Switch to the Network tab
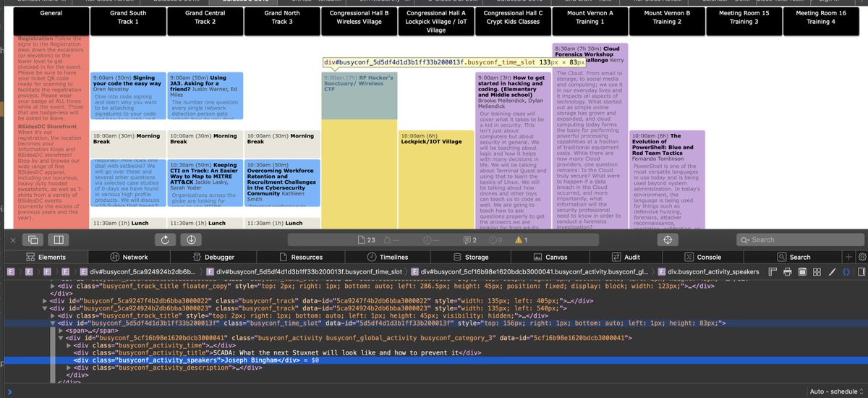Screen dimensions: 868x398 [x=129, y=257]
